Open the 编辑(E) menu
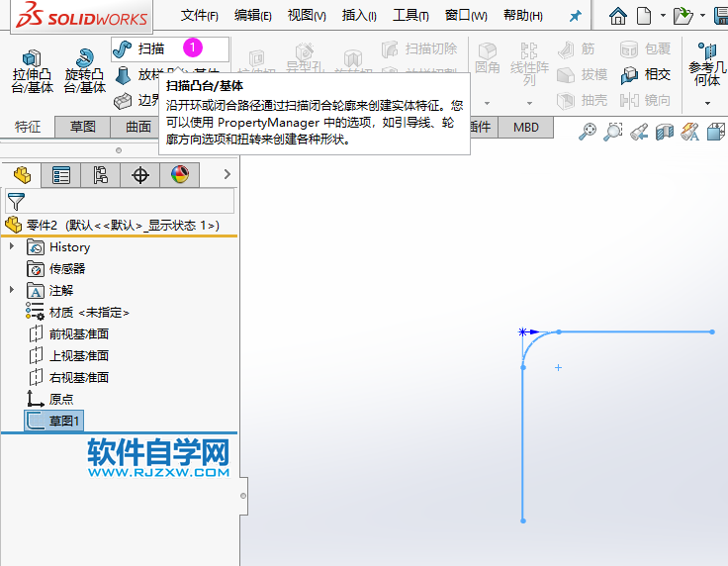This screenshot has width=728, height=566. 253,16
